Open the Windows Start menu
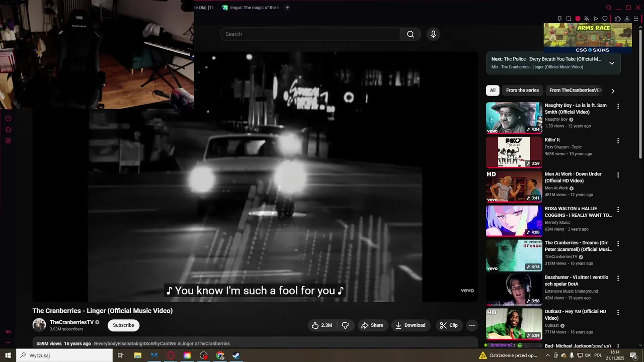 [8, 355]
